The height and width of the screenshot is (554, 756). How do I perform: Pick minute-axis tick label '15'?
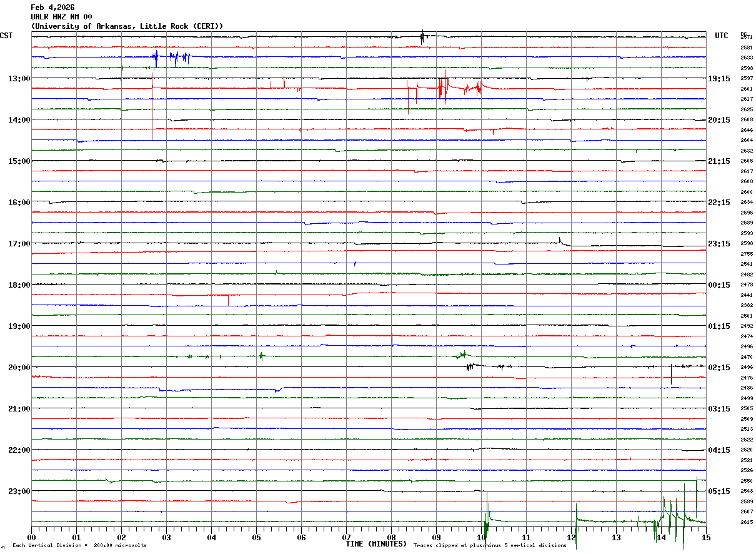click(706, 537)
